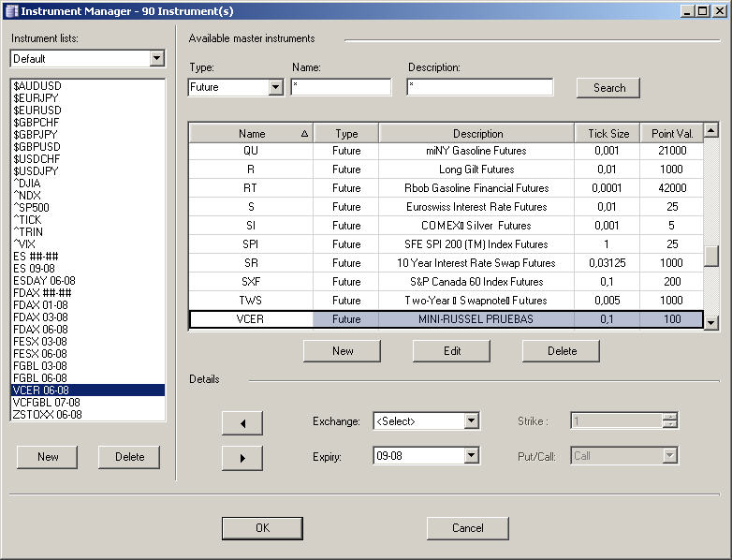
Task: Sort table by Name column header
Action: tap(251, 134)
